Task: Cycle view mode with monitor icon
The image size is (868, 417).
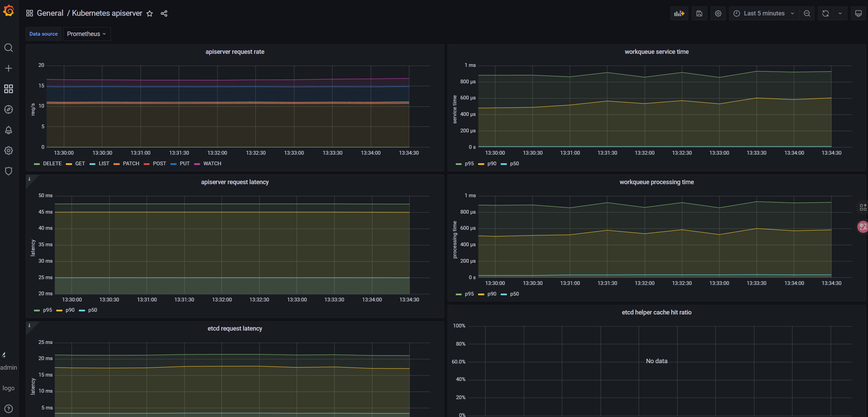Action: (858, 13)
